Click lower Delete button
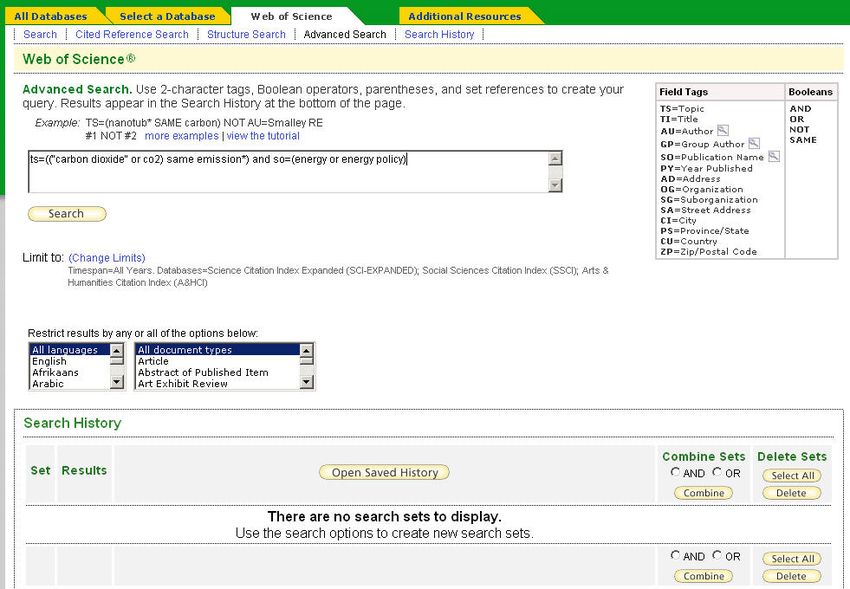850x589 pixels. click(791, 576)
